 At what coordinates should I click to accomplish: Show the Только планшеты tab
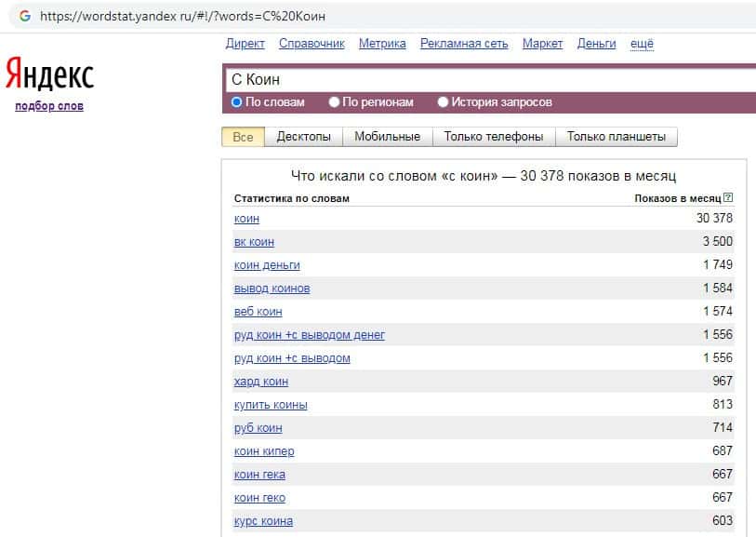[616, 137]
